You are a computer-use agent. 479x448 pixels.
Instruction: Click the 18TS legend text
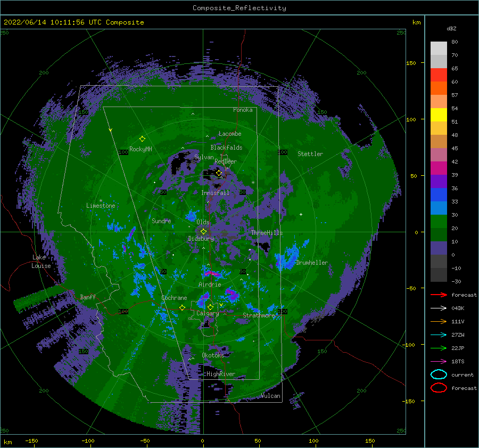click(x=458, y=362)
